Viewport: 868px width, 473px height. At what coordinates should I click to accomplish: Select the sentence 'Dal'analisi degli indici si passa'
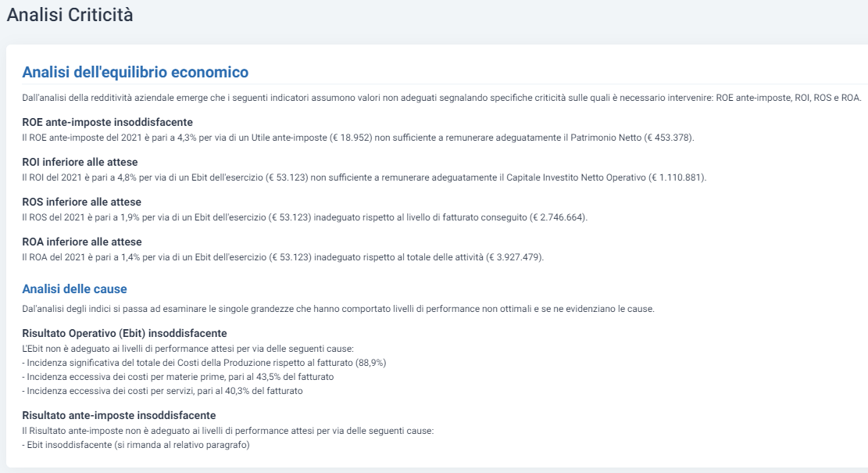click(x=338, y=309)
